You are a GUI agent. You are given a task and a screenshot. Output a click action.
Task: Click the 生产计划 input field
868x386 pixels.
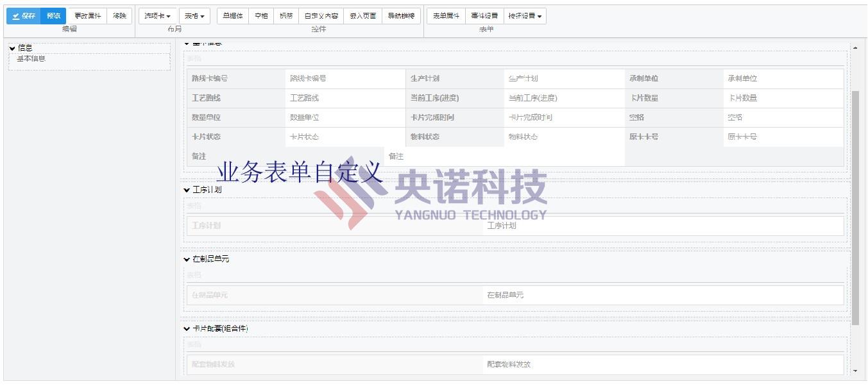(565, 79)
